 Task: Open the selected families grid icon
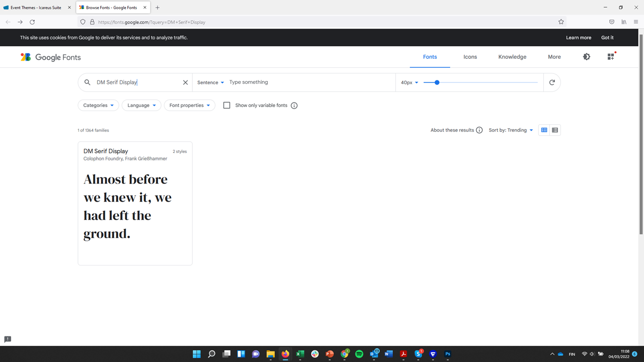611,57
